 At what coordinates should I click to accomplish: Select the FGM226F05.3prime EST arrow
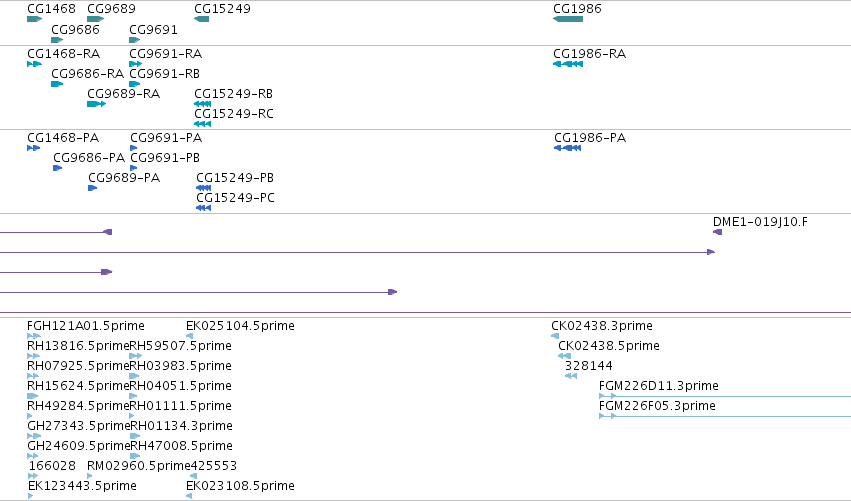click(x=725, y=416)
